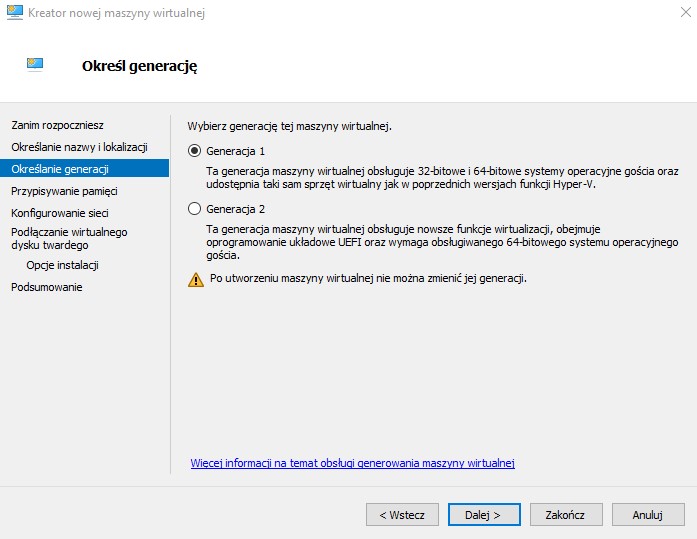Jump to Konfigurowanie sieci step
This screenshot has width=697, height=539.
tap(60, 213)
